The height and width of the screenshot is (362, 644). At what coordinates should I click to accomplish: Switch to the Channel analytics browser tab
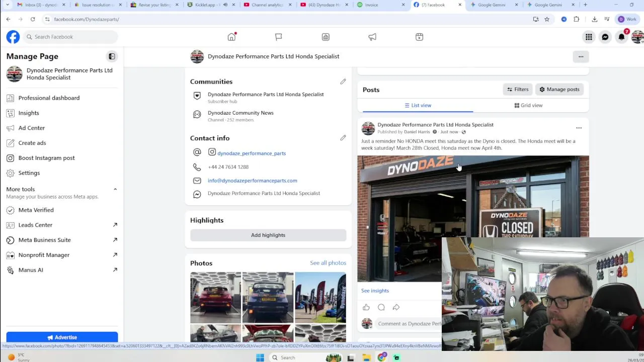[x=267, y=5]
